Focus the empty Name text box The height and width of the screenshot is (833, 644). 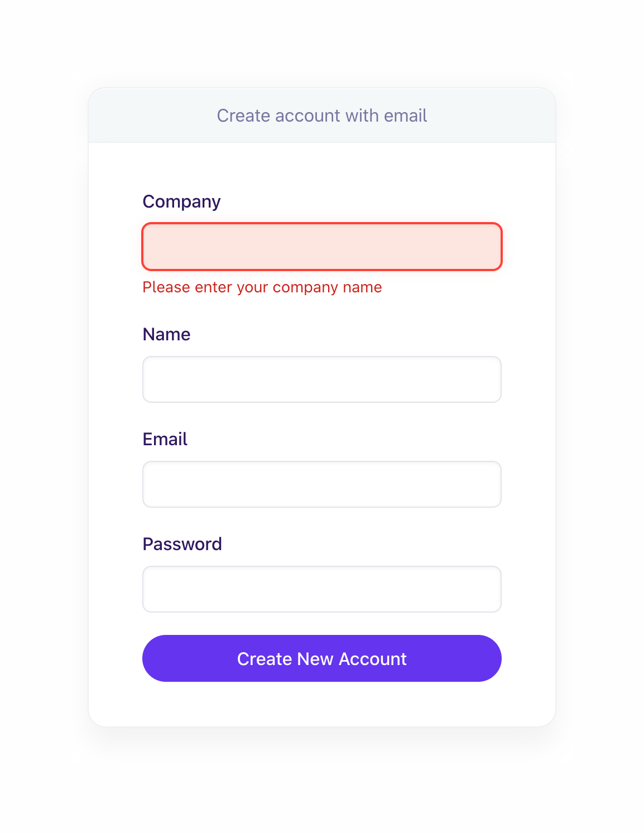(322, 379)
